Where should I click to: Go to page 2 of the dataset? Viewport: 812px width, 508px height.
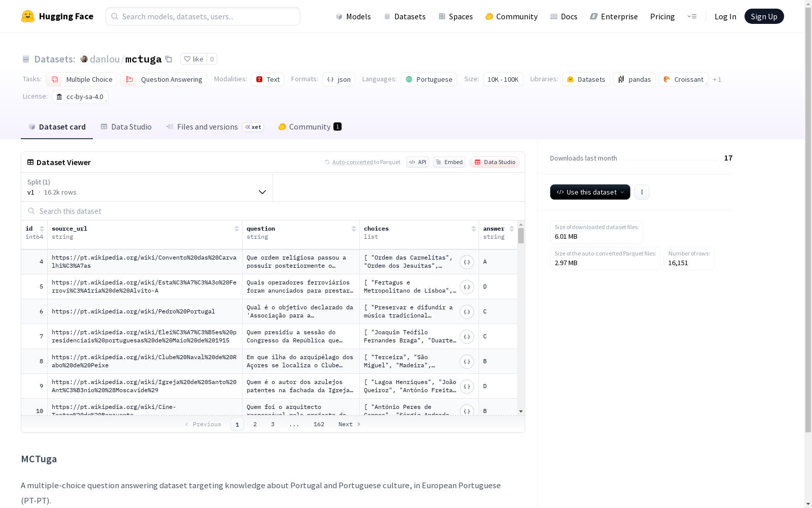coord(255,424)
